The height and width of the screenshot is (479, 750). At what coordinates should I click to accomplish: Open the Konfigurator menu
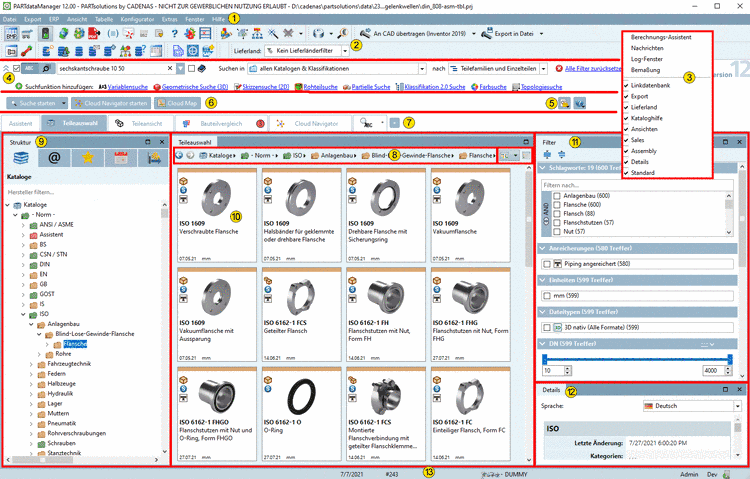click(137, 19)
